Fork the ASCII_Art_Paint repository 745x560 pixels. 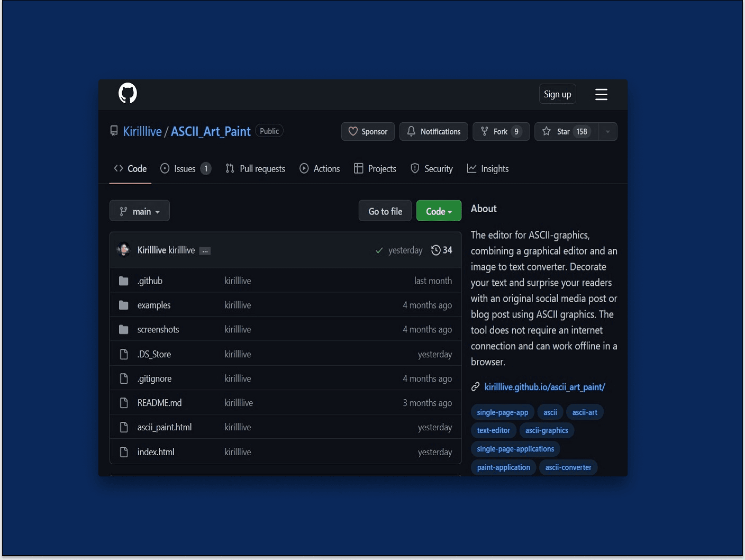501,131
